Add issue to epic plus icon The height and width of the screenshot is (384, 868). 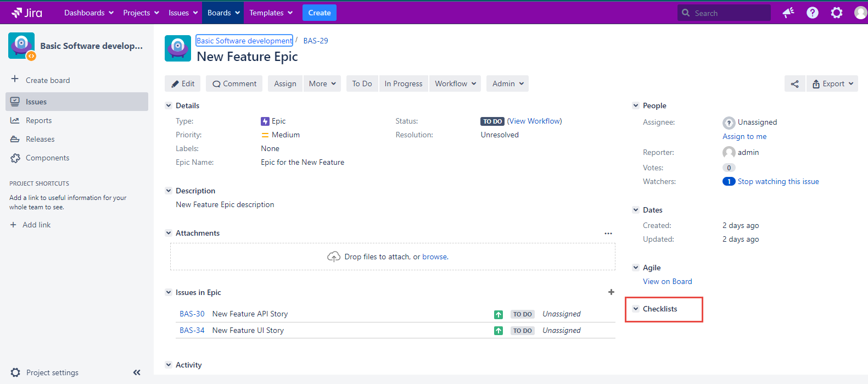(611, 292)
